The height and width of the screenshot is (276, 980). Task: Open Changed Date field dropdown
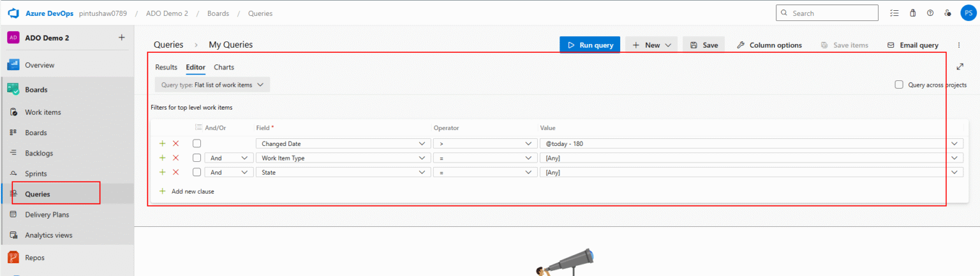(x=343, y=143)
